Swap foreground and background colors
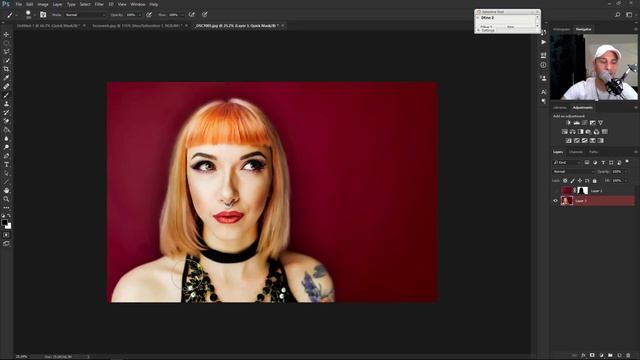This screenshot has width=640, height=360. [9, 216]
